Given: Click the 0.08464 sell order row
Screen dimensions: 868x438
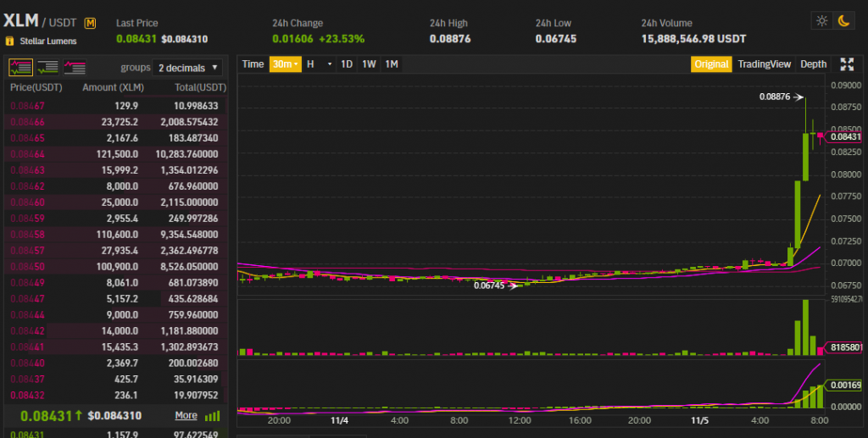Looking at the screenshot, I should (x=114, y=154).
